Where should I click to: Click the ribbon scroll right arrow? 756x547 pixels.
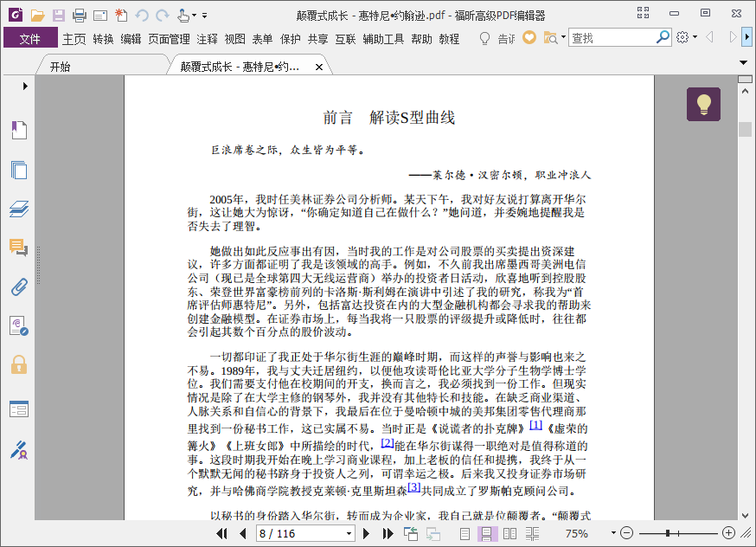coord(746,37)
